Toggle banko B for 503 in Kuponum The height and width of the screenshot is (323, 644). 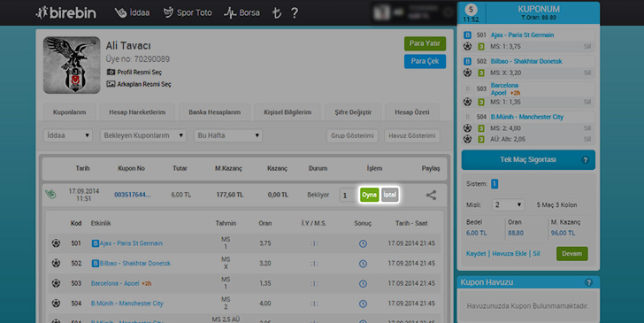coord(467,88)
